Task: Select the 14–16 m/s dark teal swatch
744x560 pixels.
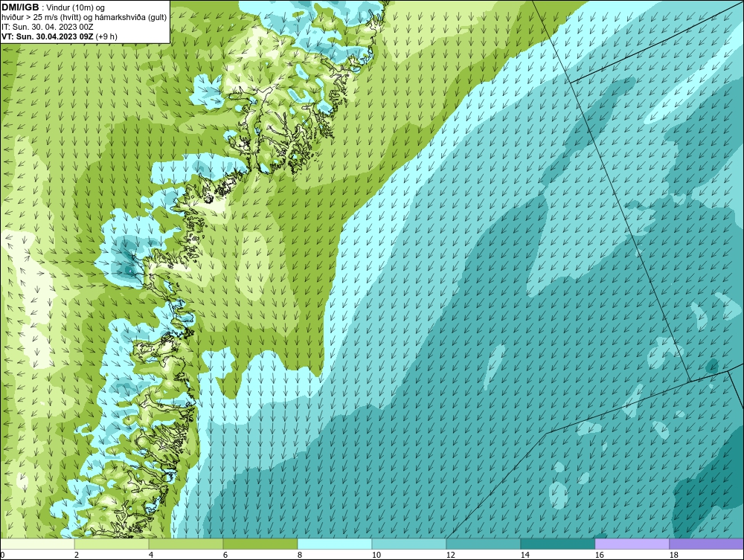Action: [557, 544]
